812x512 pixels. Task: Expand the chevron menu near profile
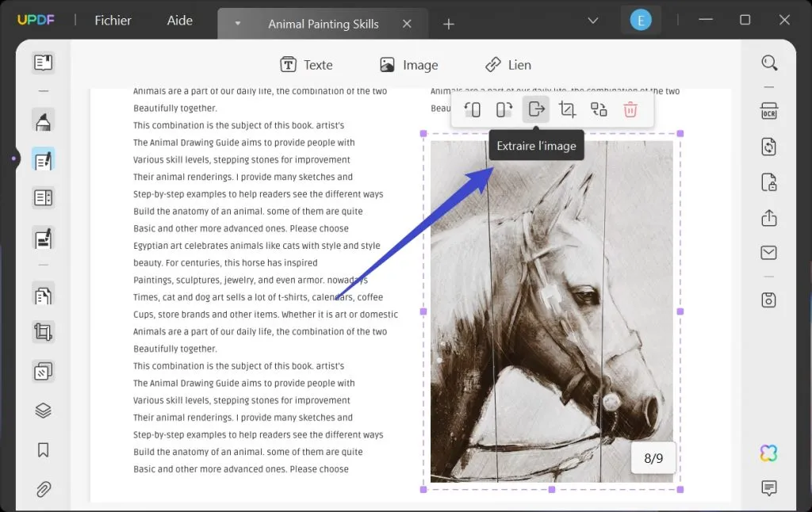point(593,20)
